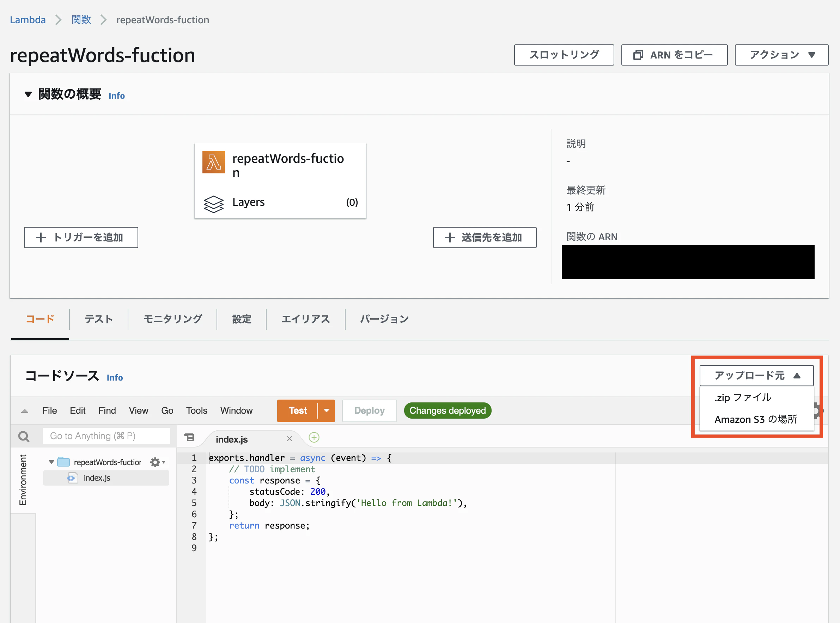840x623 pixels.
Task: Click line number 5 in the gutter
Action: (x=194, y=503)
